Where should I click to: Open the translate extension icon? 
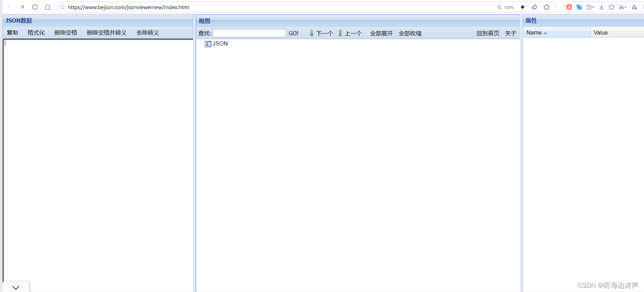[x=579, y=7]
